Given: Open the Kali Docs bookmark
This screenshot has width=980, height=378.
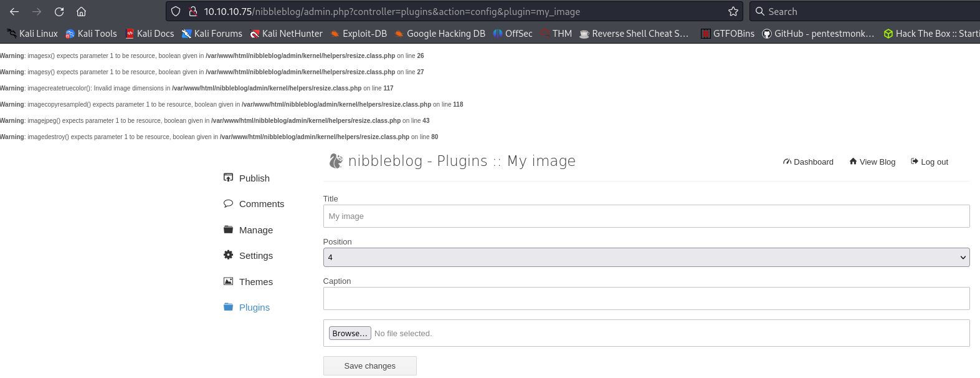Looking at the screenshot, I should 150,34.
